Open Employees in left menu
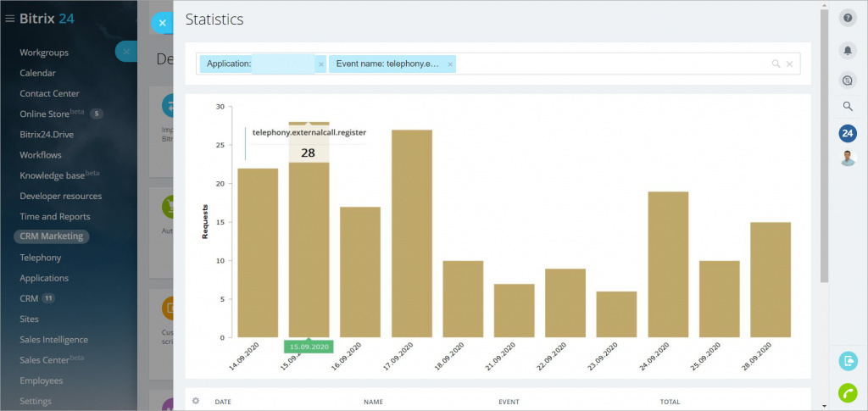 [42, 380]
